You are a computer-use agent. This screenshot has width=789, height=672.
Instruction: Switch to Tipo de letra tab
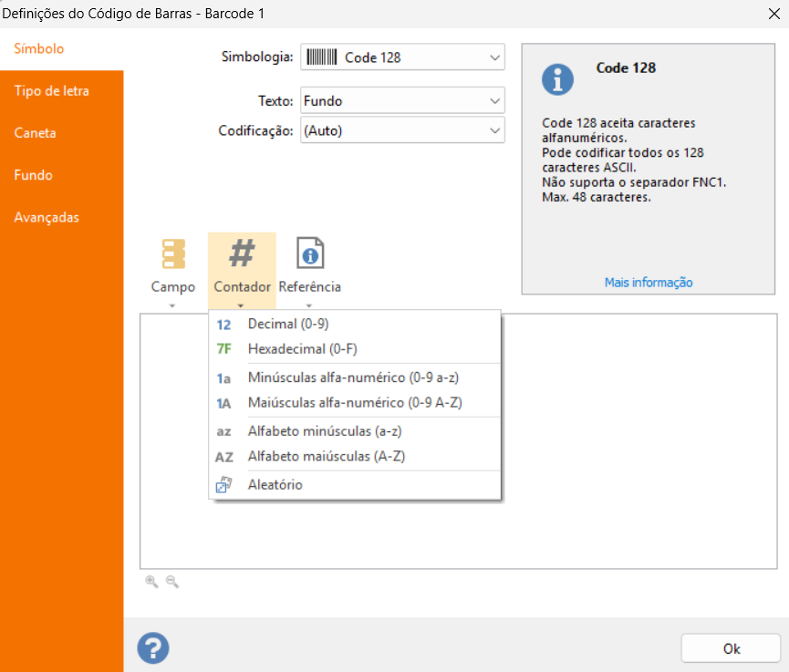click(52, 91)
